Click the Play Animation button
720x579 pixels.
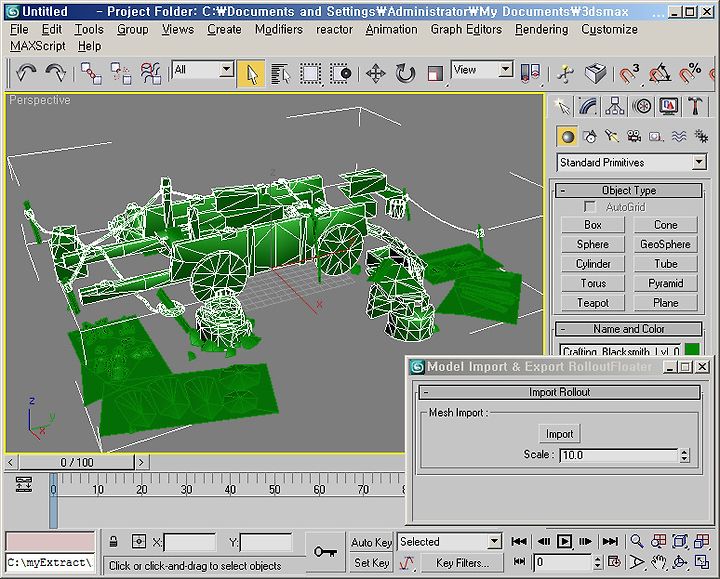pyautogui.click(x=564, y=541)
